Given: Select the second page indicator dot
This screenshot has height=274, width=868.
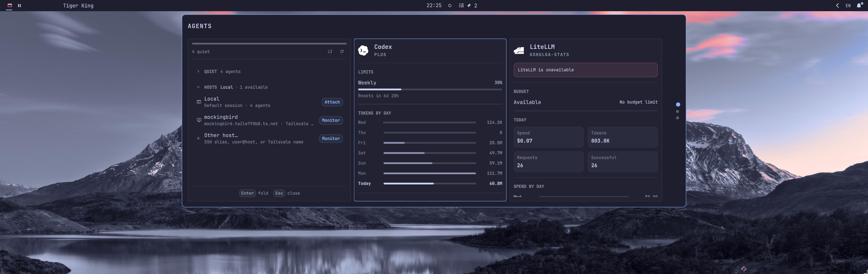Looking at the screenshot, I should [x=677, y=112].
